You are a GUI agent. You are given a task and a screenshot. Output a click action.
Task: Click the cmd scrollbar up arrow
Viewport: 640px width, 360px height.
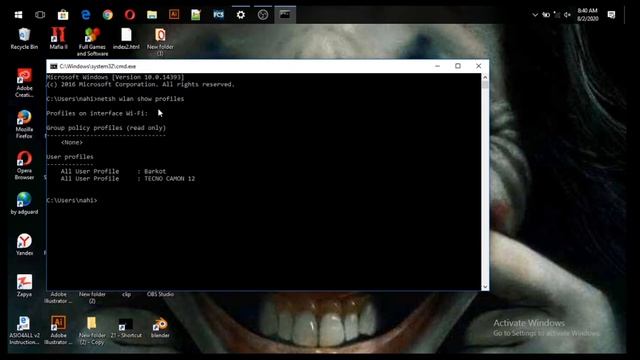click(x=485, y=77)
